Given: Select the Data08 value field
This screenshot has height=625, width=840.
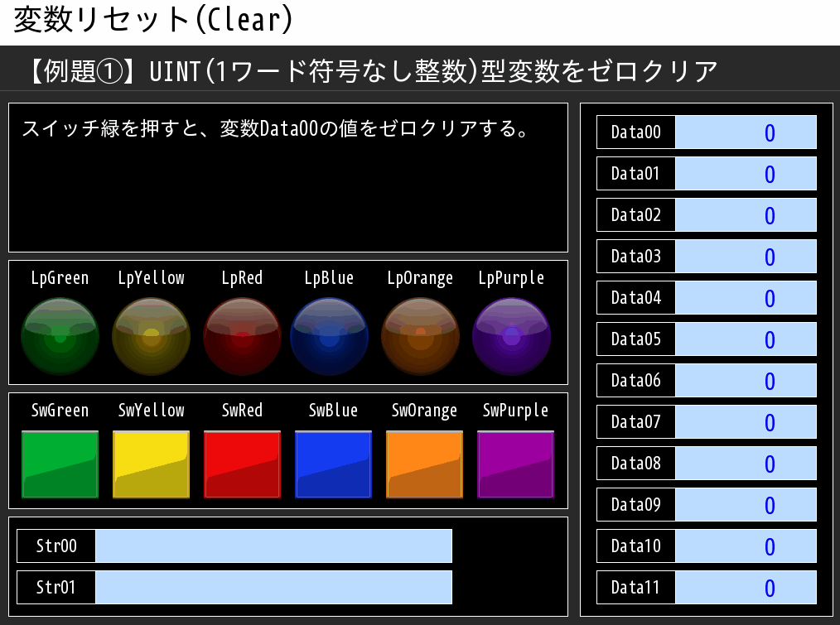Looking at the screenshot, I should point(746,464).
